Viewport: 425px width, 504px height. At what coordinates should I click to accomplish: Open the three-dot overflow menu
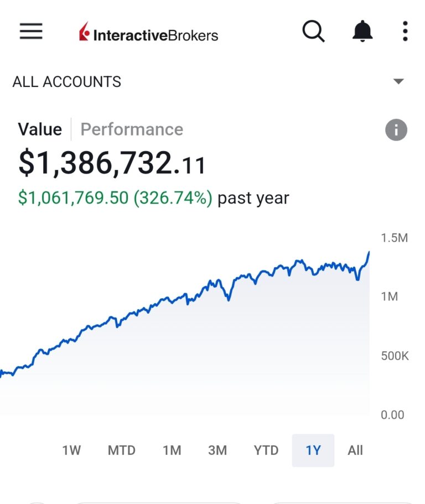[405, 32]
